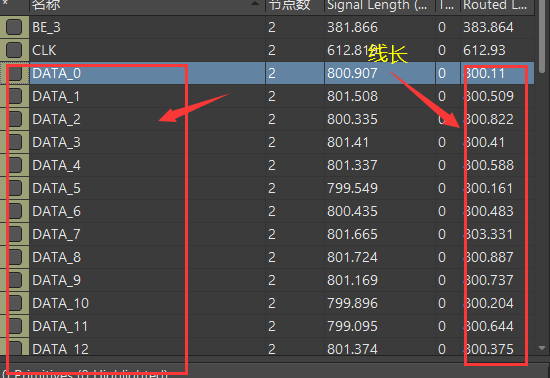Sort by the 节点数 column header

(x=295, y=6)
